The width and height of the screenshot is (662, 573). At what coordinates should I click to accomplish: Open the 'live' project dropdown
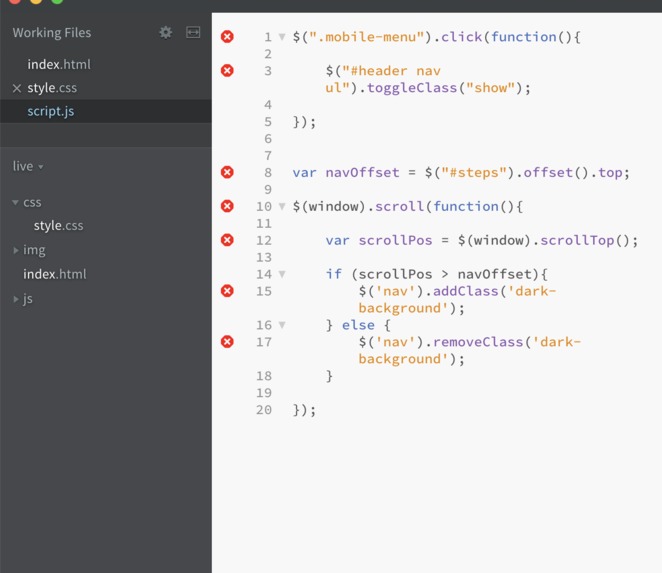[x=28, y=166]
